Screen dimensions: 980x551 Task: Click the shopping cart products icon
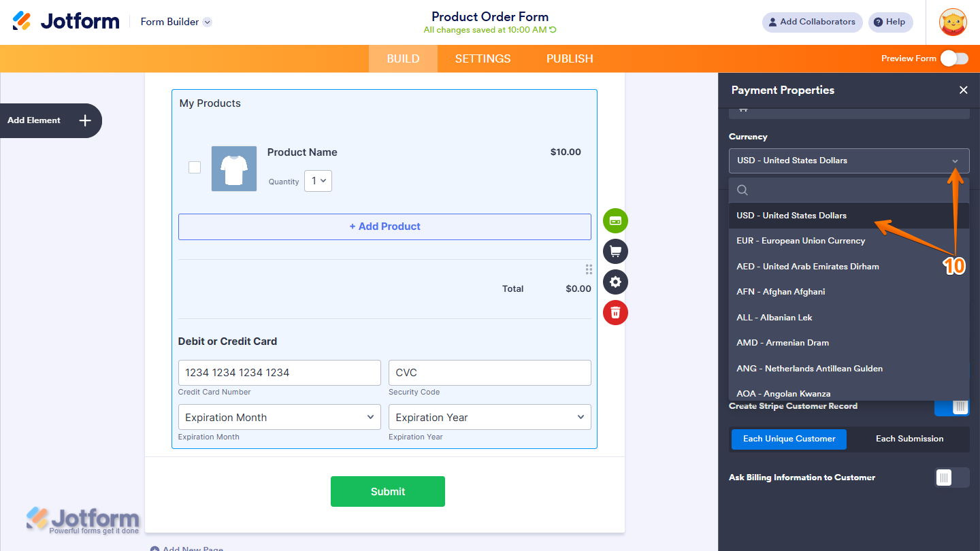[615, 252]
